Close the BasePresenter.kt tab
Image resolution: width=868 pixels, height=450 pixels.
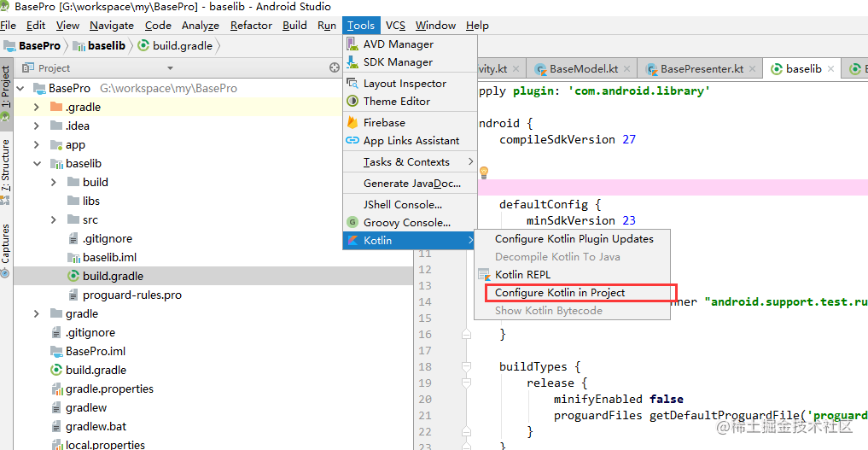click(x=752, y=69)
